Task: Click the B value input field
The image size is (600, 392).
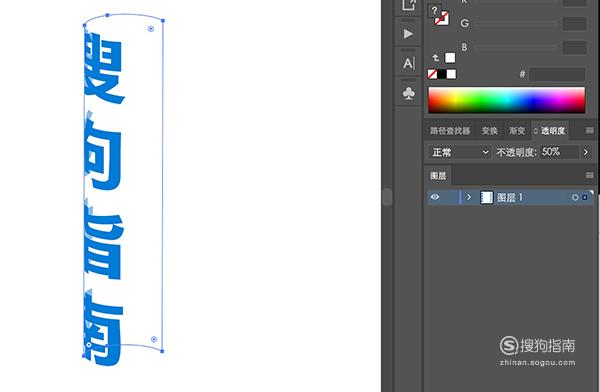Action: coord(574,47)
